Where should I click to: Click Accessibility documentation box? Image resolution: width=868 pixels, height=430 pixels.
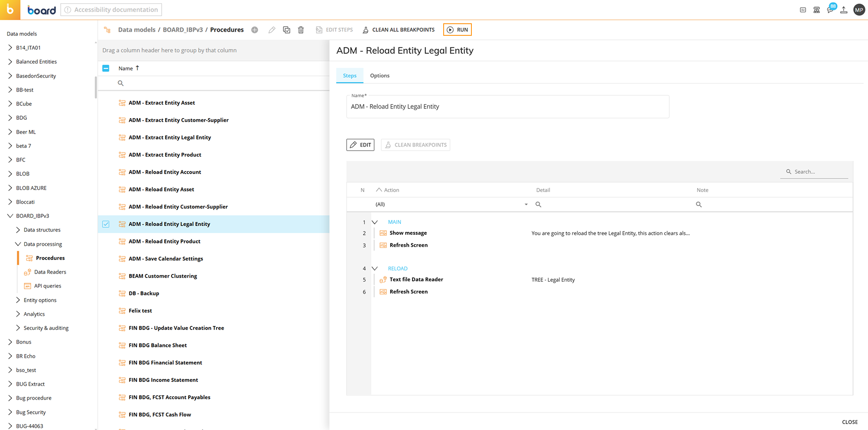(111, 10)
